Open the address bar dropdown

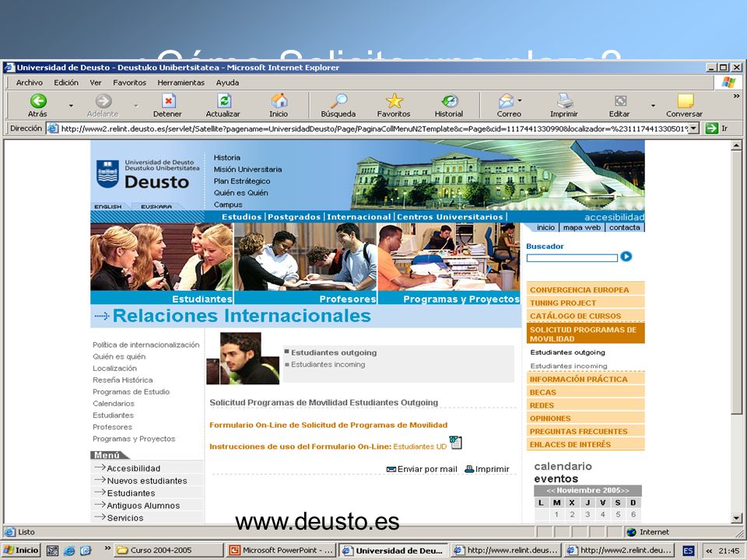(694, 128)
